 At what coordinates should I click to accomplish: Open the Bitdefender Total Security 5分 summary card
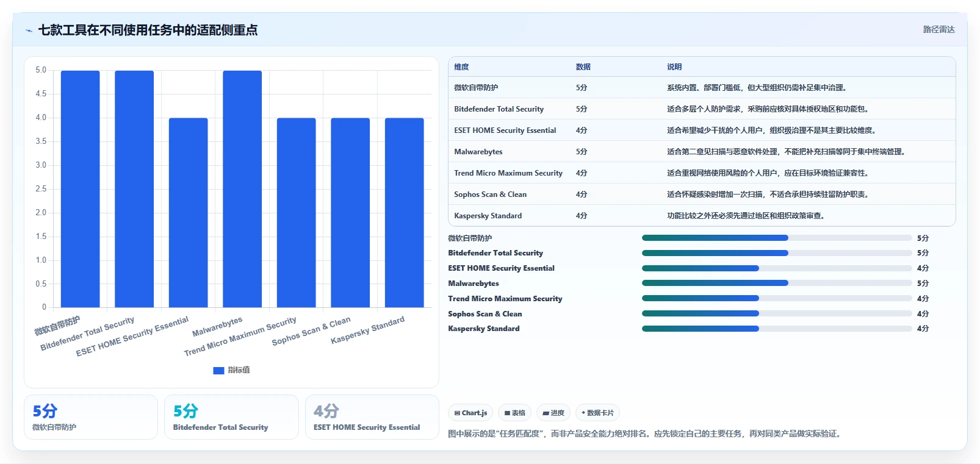click(x=231, y=417)
